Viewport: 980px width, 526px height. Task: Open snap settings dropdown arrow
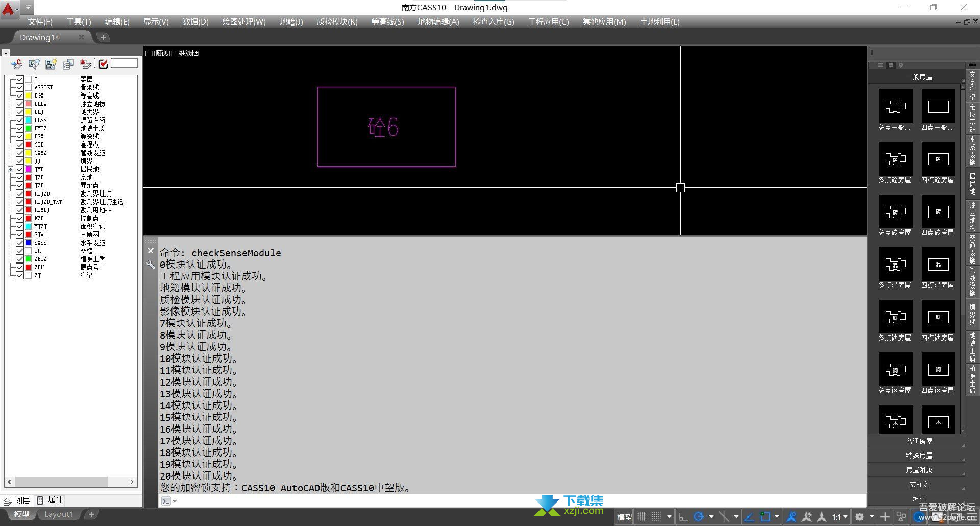click(669, 517)
